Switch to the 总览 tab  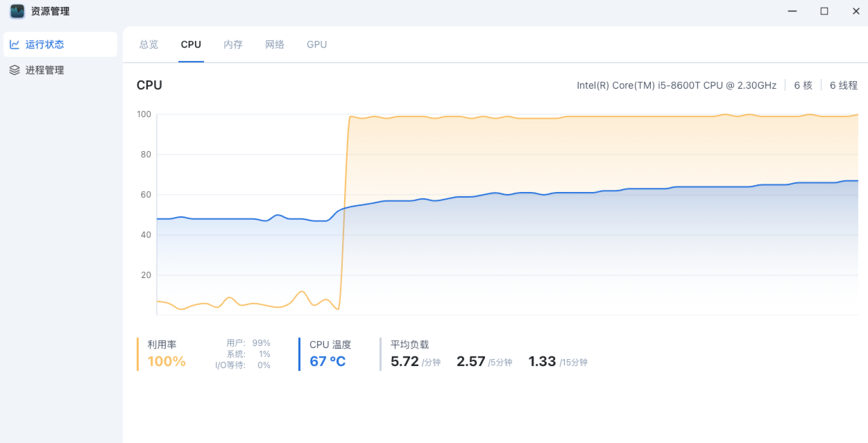click(x=148, y=44)
